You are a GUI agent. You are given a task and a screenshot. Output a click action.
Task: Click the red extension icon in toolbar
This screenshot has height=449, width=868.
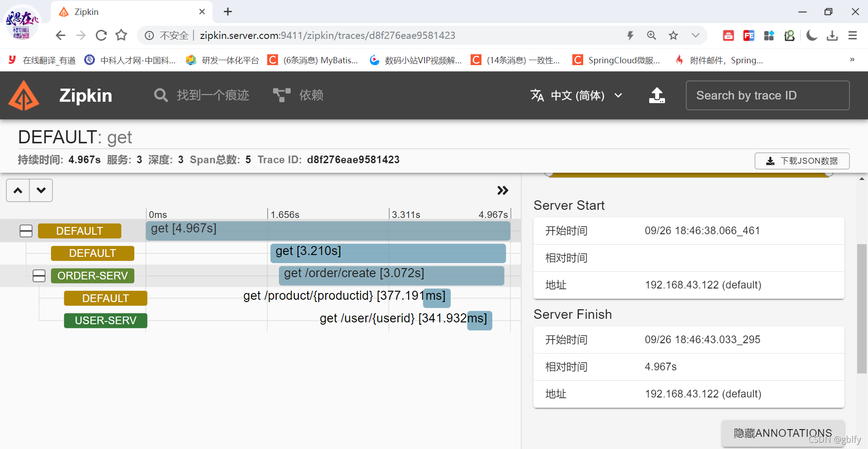click(x=728, y=35)
